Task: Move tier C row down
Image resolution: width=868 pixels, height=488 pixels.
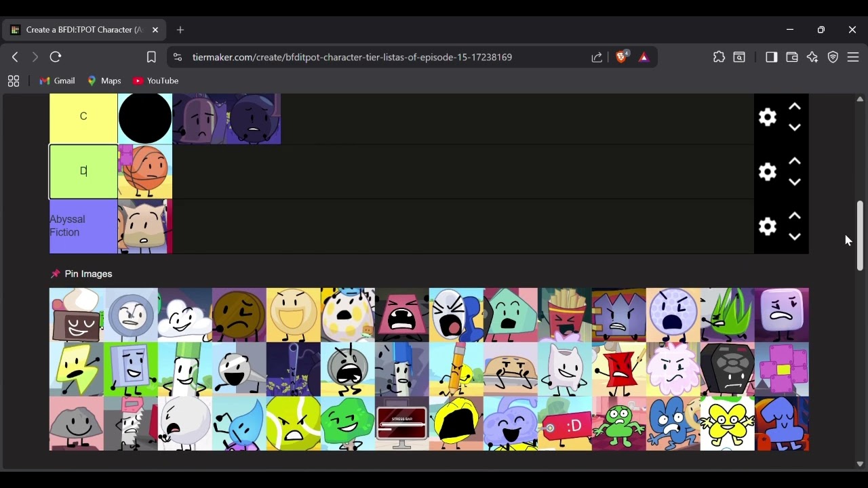Action: tap(795, 127)
